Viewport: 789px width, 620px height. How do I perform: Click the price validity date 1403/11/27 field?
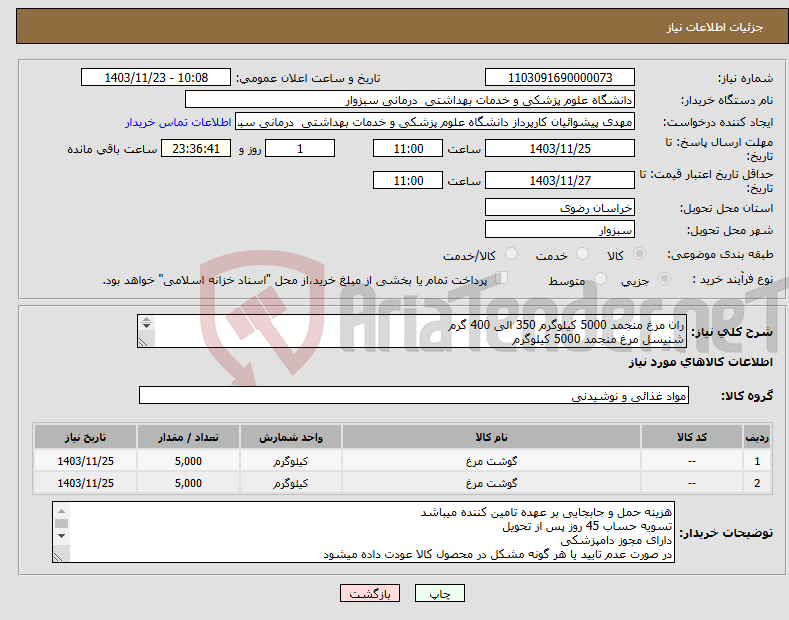click(560, 180)
